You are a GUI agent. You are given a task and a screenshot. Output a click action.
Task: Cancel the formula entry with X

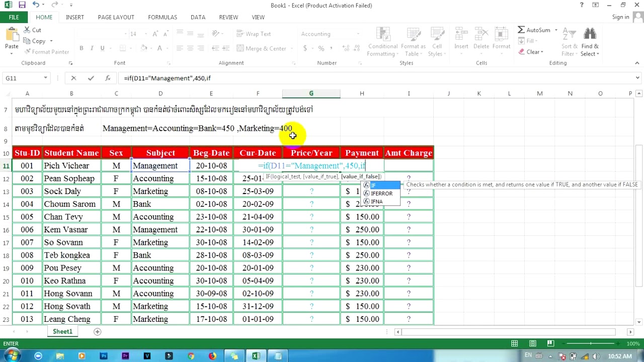(73, 78)
